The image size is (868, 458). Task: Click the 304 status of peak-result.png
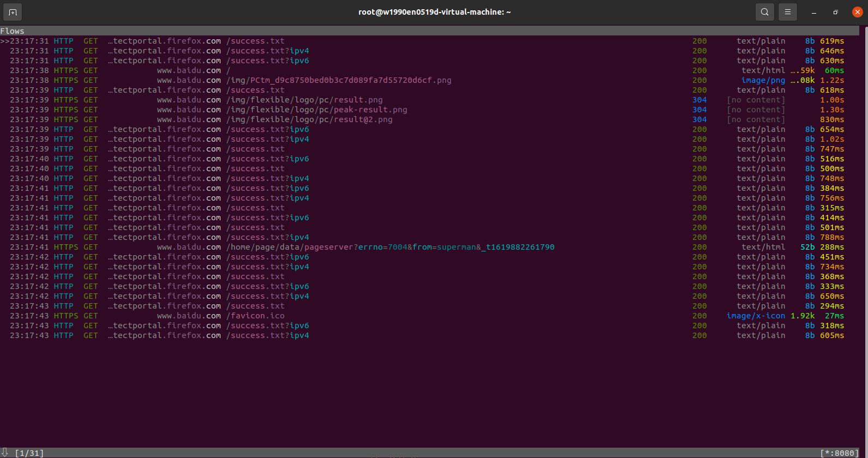(x=699, y=110)
